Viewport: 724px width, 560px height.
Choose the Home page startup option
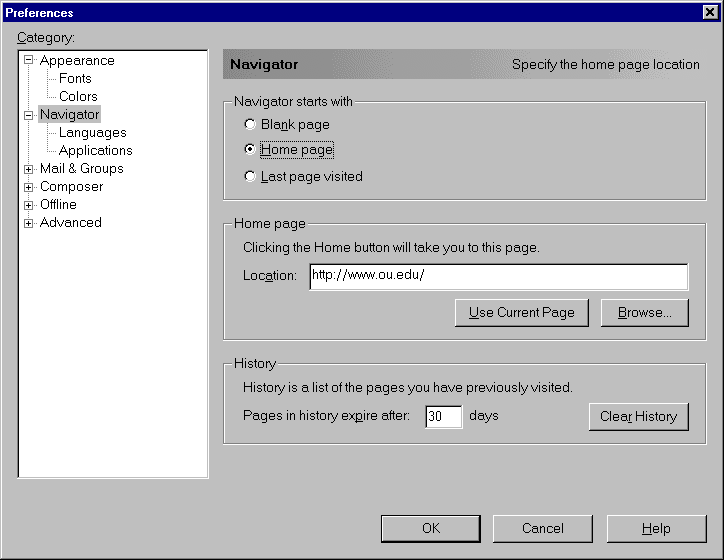[x=250, y=150]
